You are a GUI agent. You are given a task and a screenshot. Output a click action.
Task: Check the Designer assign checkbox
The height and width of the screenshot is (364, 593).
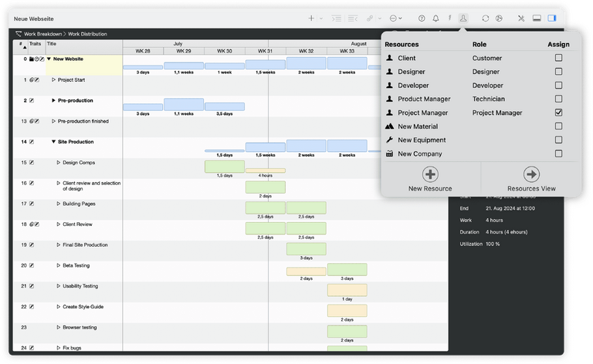pyautogui.click(x=558, y=72)
